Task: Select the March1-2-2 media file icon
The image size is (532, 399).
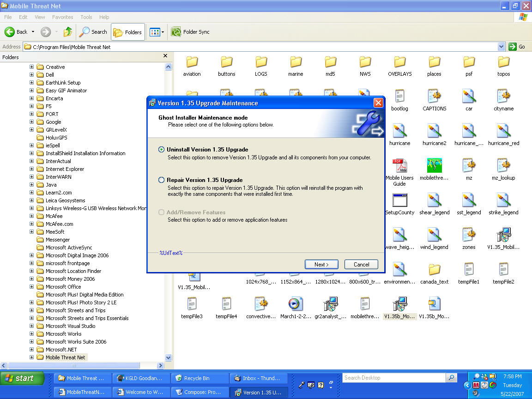Action: (296, 304)
